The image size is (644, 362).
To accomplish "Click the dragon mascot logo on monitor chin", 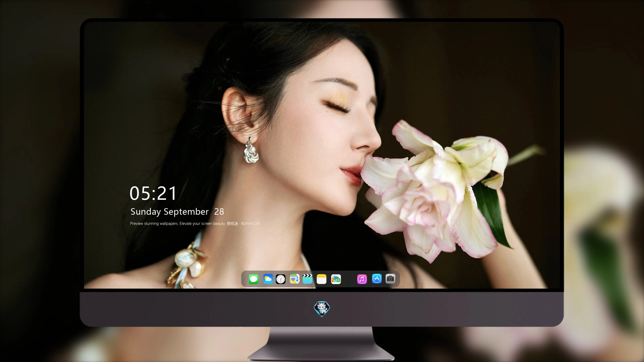I will (x=322, y=309).
